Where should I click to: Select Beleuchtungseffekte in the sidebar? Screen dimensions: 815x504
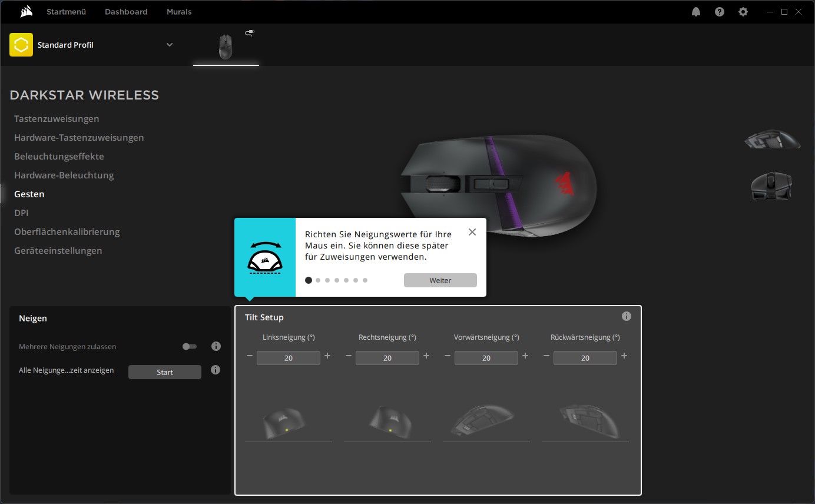59,156
